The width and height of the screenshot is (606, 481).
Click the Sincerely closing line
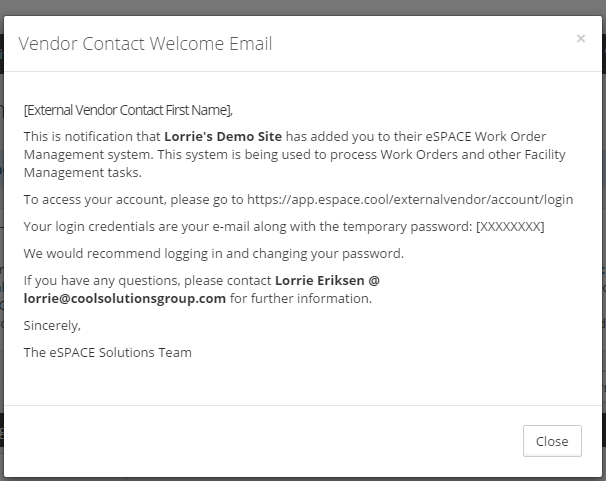pyautogui.click(x=52, y=325)
